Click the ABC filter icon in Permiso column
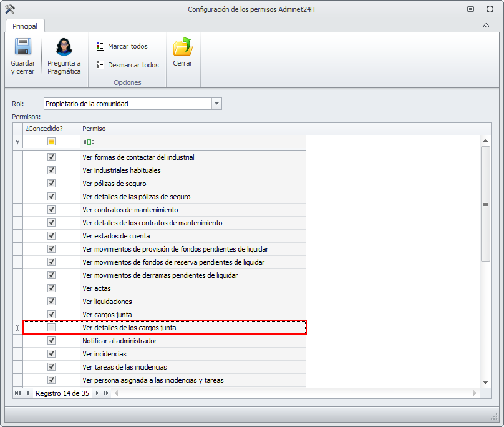 click(89, 142)
